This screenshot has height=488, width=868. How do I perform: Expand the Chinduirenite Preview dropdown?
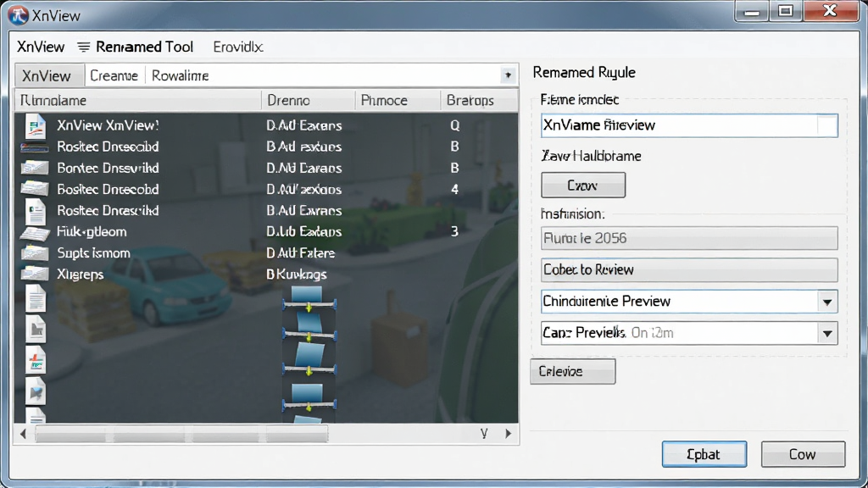point(827,302)
